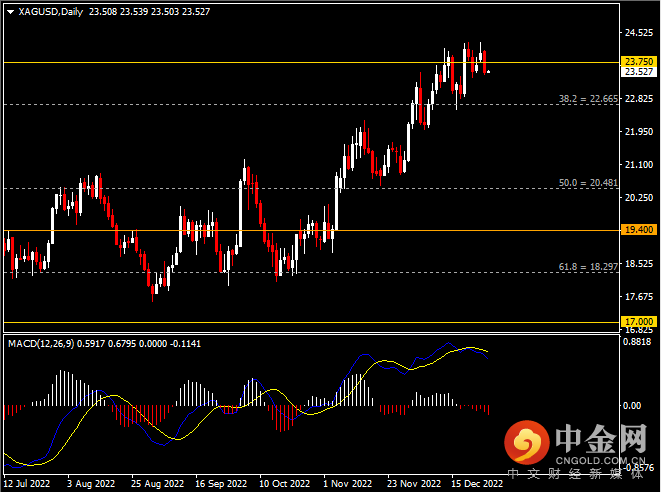The height and width of the screenshot is (492, 661).
Task: Select the 50.0 = 20.481 Fibonacci label
Action: click(588, 184)
